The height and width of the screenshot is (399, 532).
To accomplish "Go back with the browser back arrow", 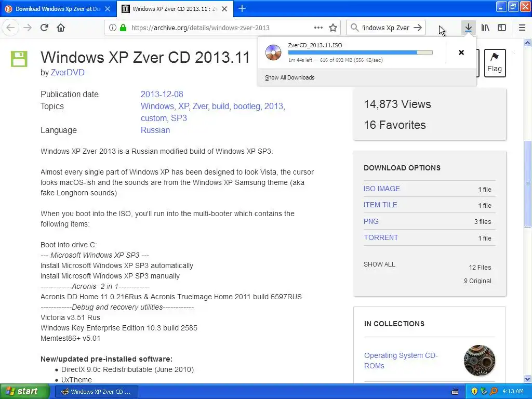I will pos(10,28).
